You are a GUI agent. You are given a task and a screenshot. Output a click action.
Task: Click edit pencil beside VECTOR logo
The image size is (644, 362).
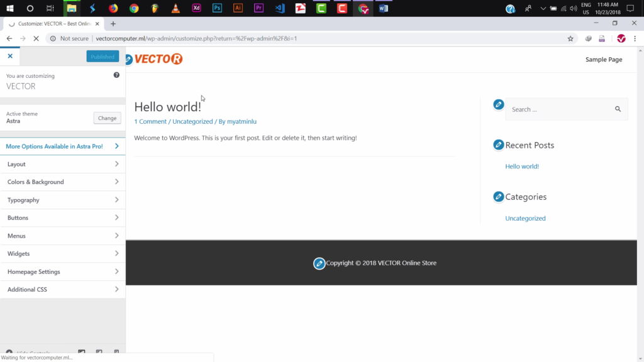point(128,60)
